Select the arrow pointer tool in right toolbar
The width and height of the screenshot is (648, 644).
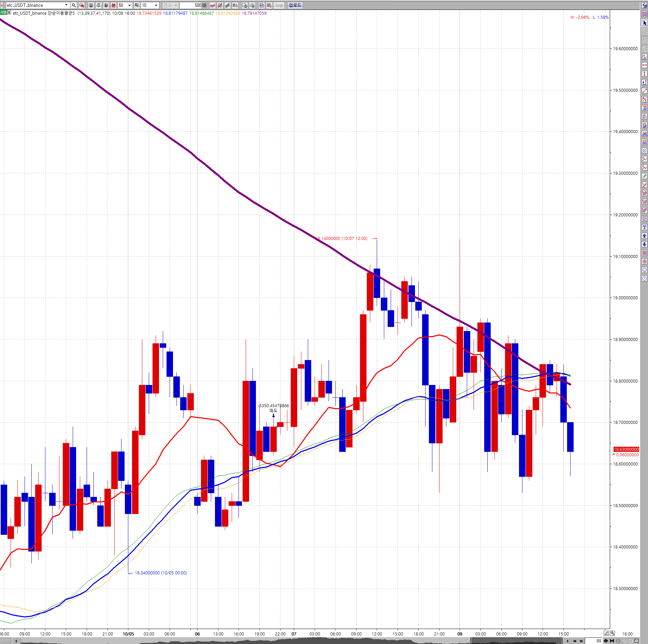click(644, 23)
